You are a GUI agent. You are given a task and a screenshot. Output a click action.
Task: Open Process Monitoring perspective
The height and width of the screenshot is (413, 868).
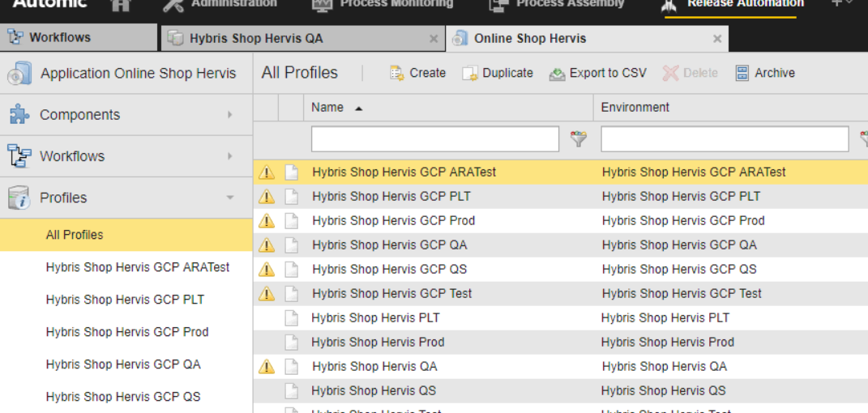pos(383,5)
